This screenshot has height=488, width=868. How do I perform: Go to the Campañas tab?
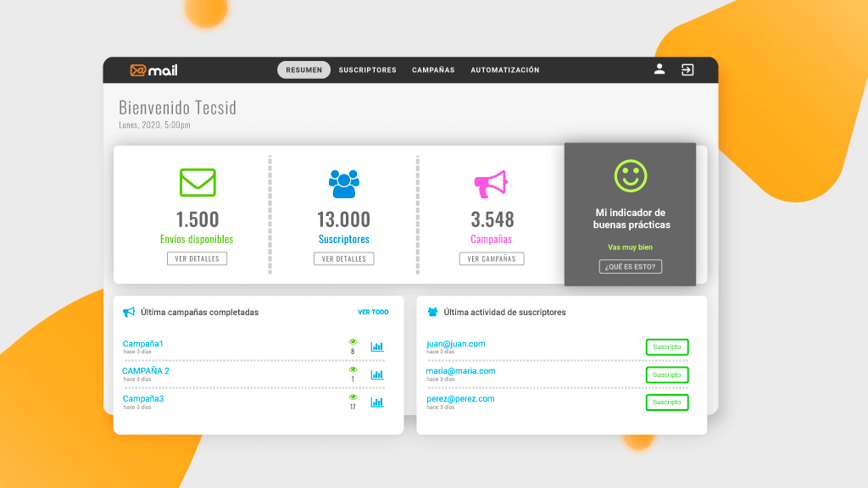click(x=433, y=69)
